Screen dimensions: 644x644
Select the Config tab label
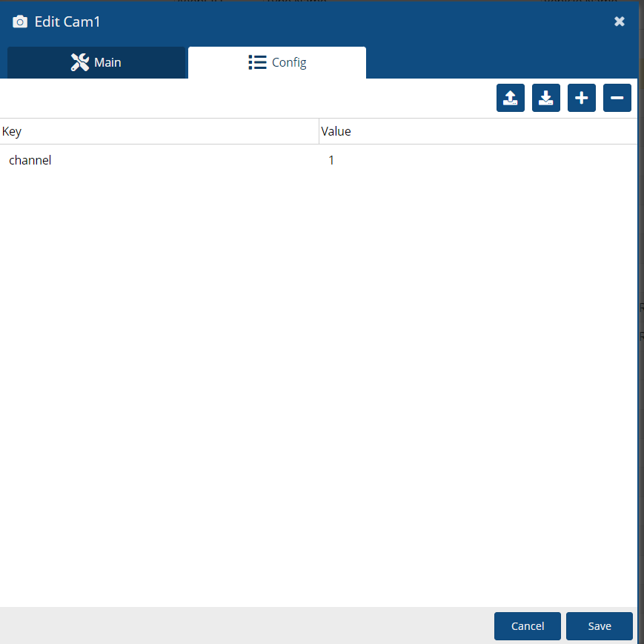(x=289, y=63)
